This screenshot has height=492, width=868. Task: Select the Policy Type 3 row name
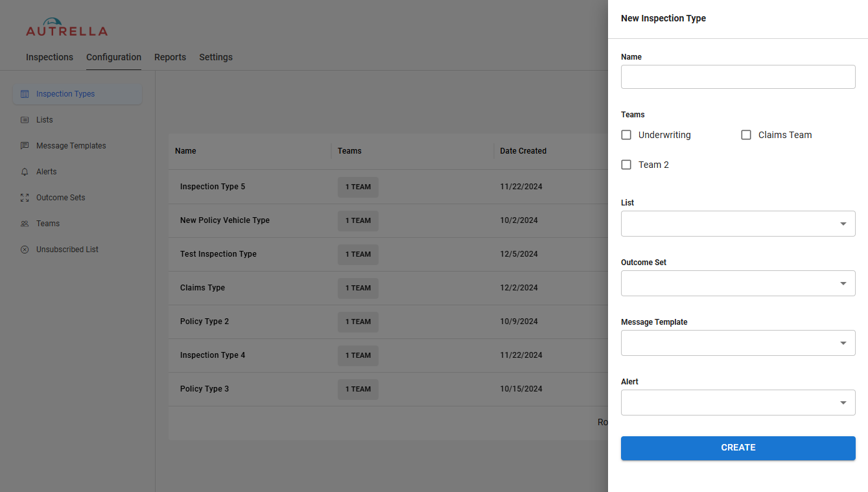click(x=204, y=389)
